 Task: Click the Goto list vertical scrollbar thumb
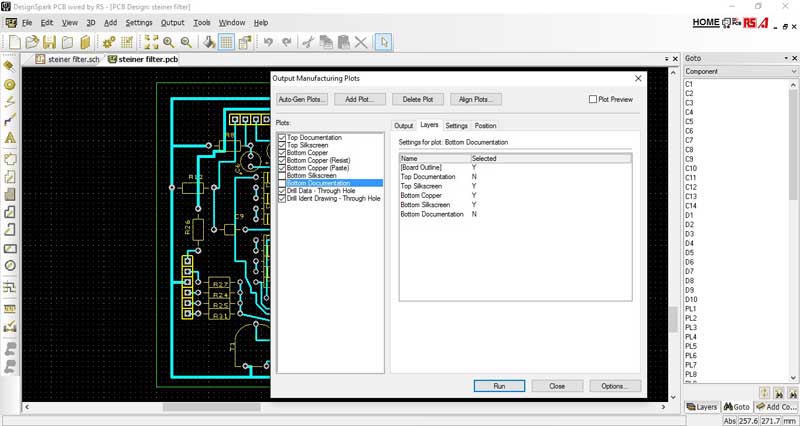pos(793,144)
